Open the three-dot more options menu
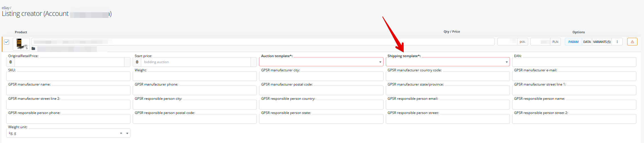 click(x=617, y=42)
